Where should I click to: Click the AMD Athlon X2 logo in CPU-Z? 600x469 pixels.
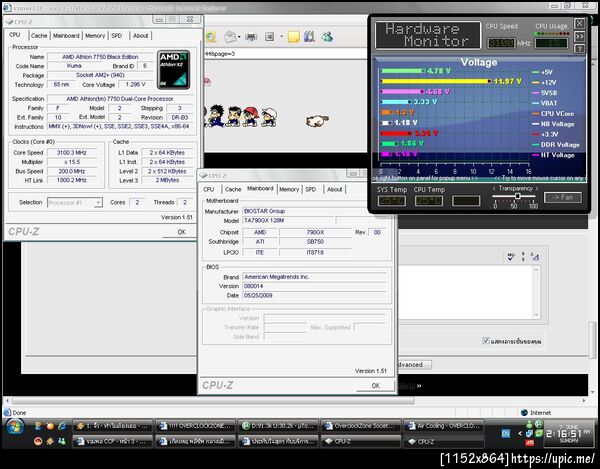coord(173,68)
